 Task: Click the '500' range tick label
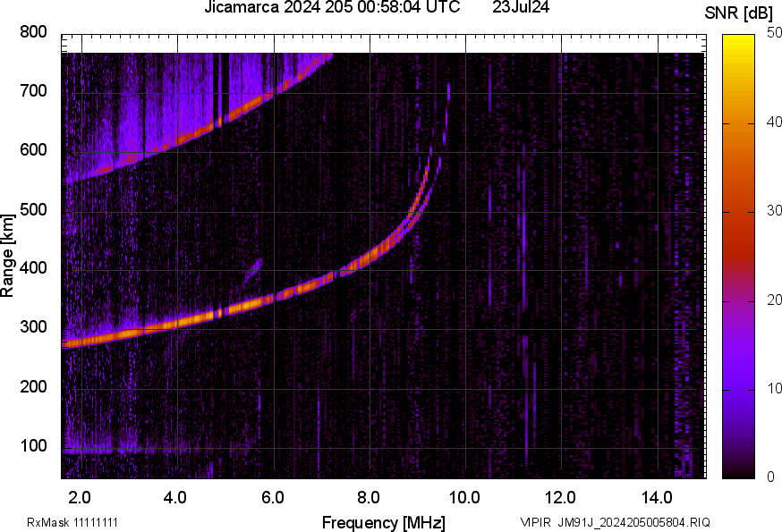pyautogui.click(x=33, y=209)
